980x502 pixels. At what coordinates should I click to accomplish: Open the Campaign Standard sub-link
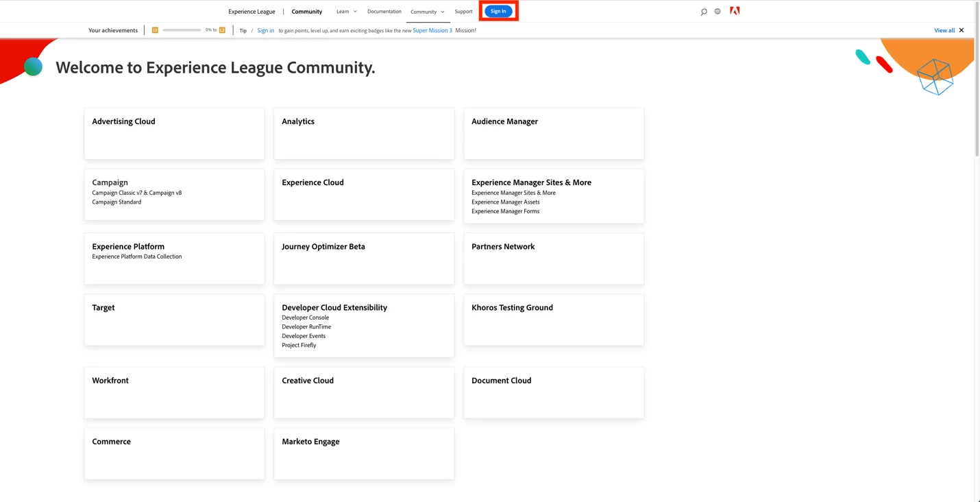tap(117, 202)
